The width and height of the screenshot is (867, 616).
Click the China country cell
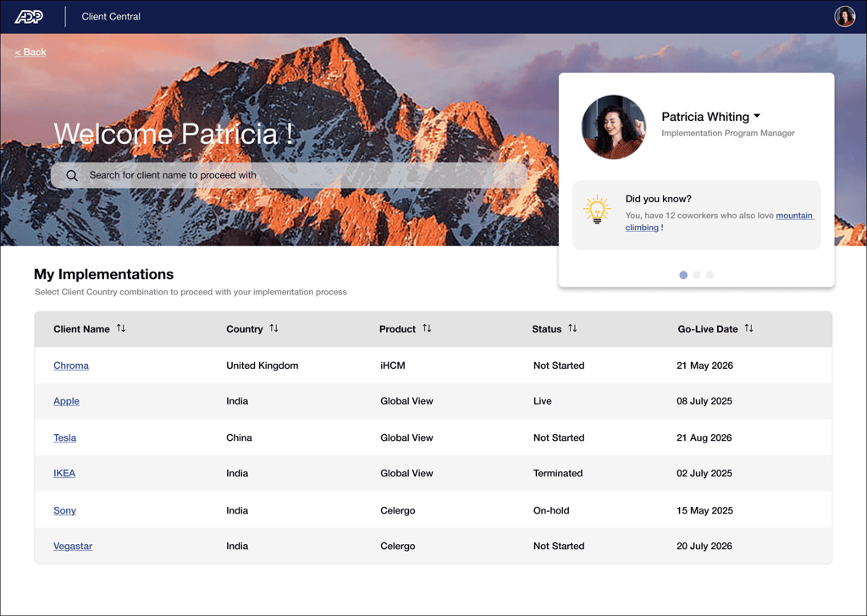pyautogui.click(x=239, y=437)
